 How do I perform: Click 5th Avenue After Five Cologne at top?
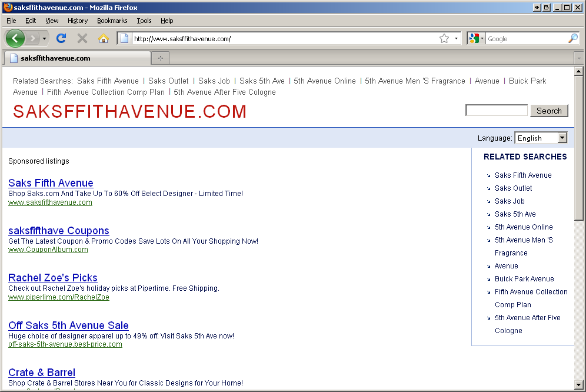pyautogui.click(x=225, y=92)
